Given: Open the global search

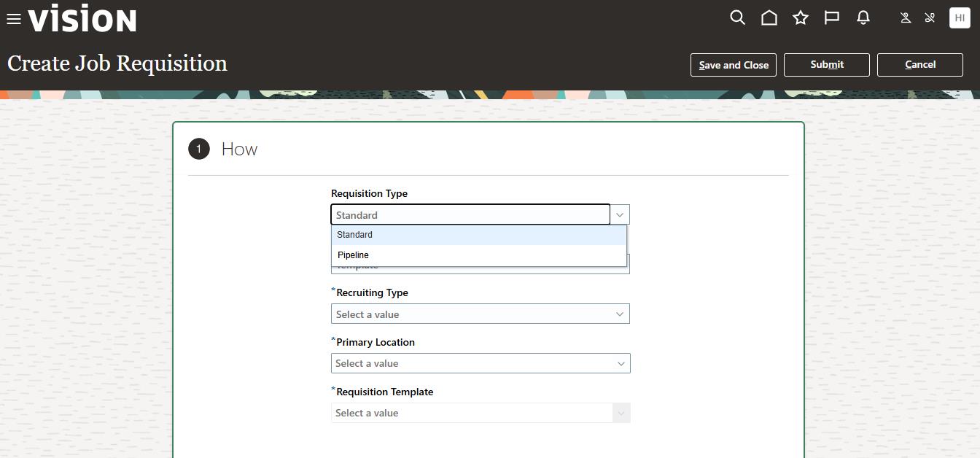Looking at the screenshot, I should [x=736, y=18].
